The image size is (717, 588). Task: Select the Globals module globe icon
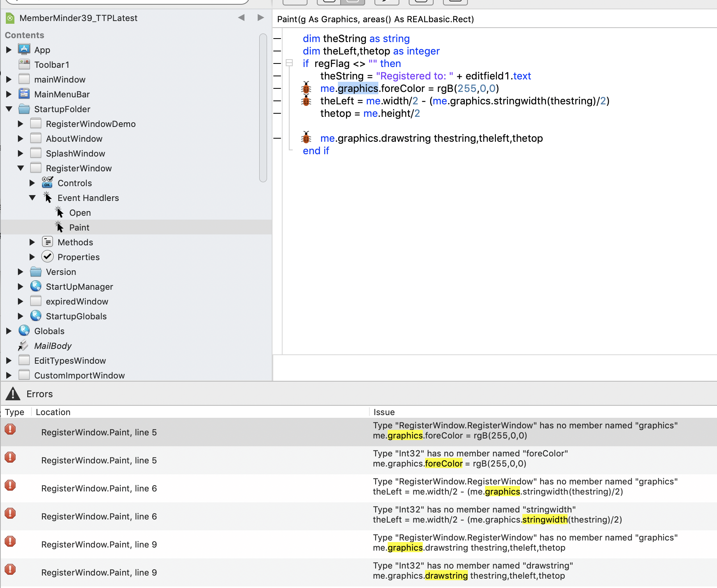(24, 331)
